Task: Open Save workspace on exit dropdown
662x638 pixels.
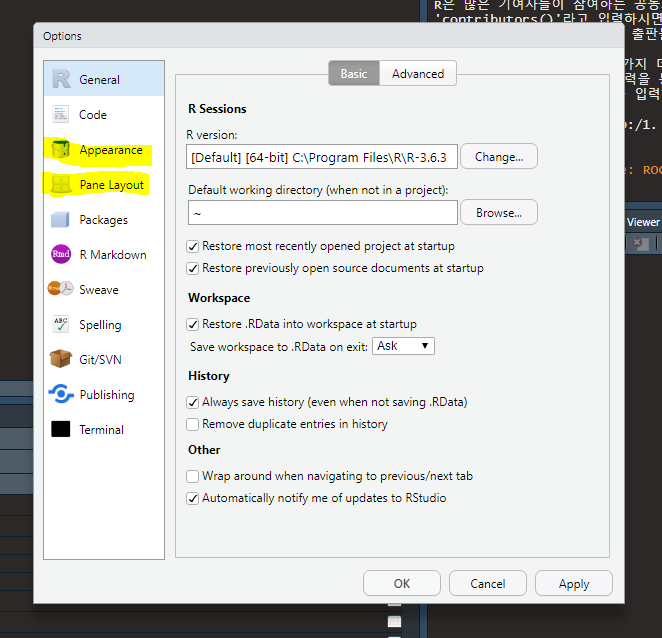Action: pyautogui.click(x=403, y=346)
